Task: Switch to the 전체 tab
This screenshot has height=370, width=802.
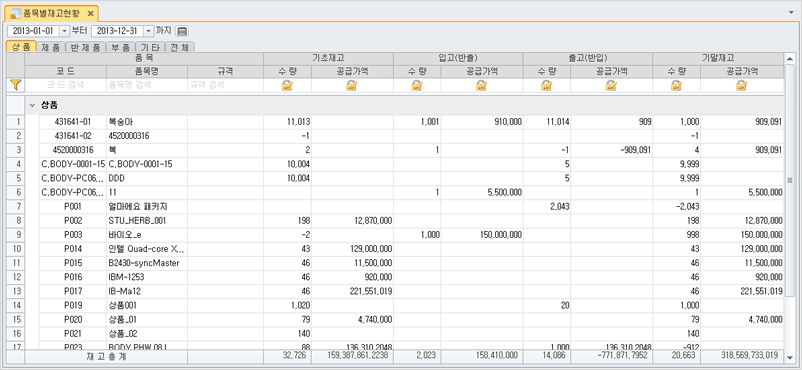Action: 180,47
